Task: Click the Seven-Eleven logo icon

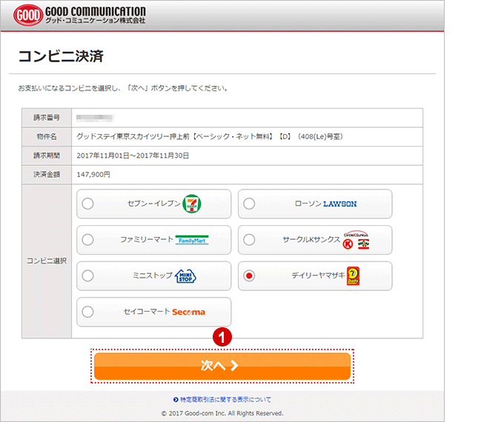Action: pyautogui.click(x=193, y=204)
